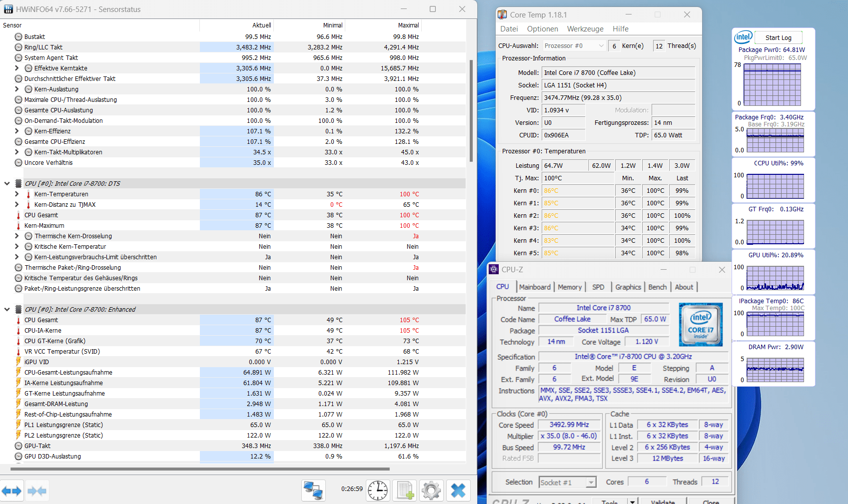Click the HWiNFO64 title bar app icon
Viewport: 848px width, 504px height.
coord(8,9)
